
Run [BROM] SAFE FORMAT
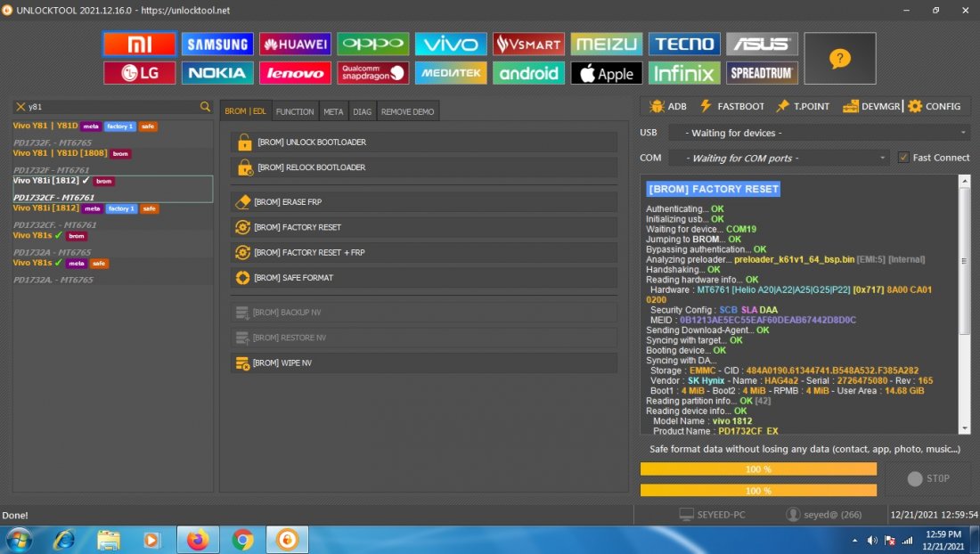(x=424, y=277)
